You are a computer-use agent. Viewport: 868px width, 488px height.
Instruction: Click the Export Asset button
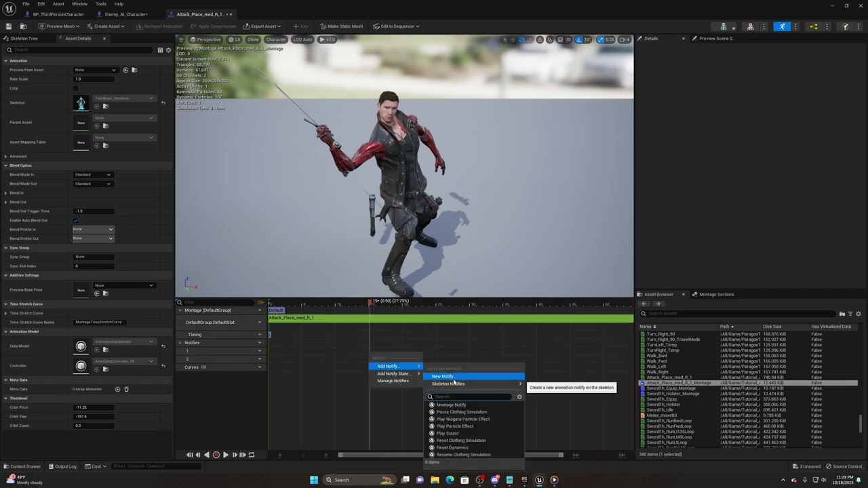[262, 26]
